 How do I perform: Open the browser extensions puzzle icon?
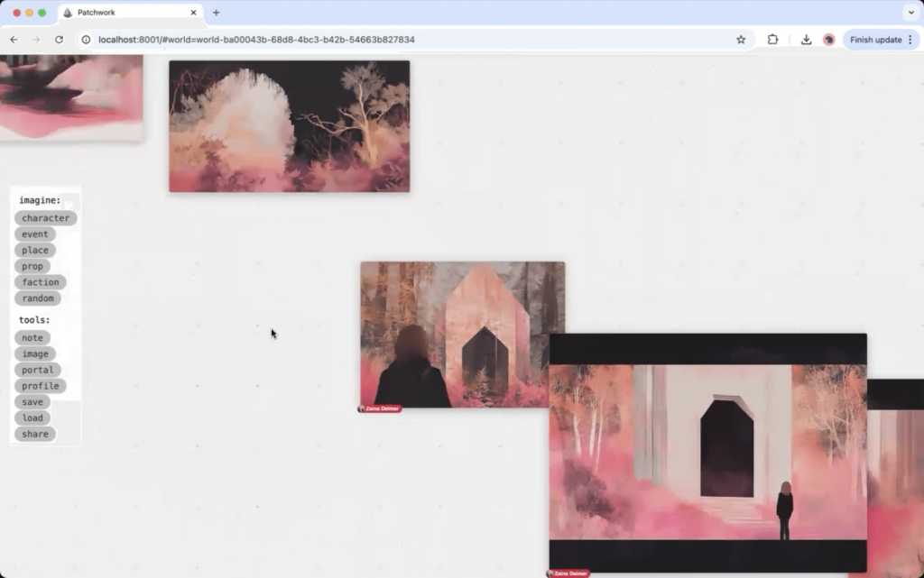coord(772,40)
